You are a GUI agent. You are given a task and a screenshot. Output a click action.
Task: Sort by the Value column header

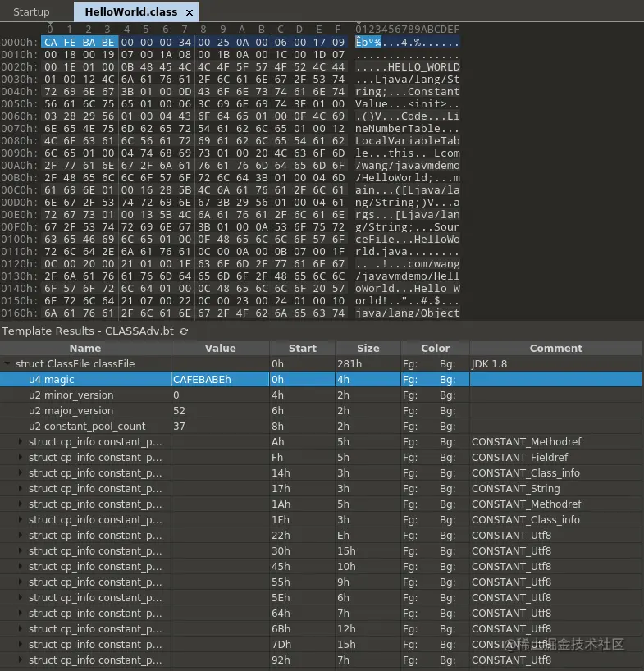point(221,349)
